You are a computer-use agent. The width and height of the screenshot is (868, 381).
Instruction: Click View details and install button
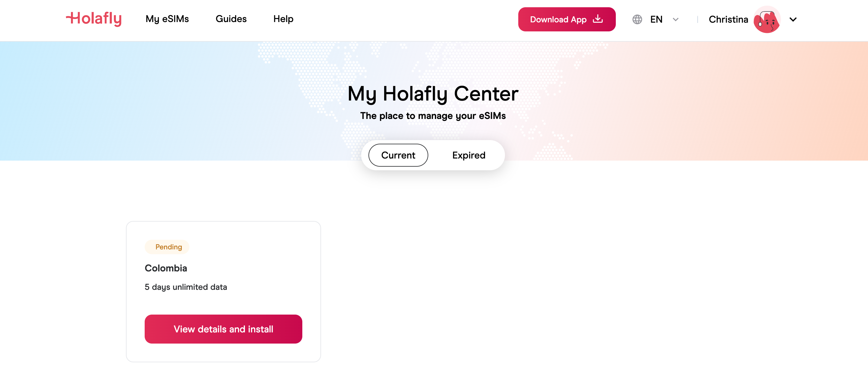[x=223, y=328]
